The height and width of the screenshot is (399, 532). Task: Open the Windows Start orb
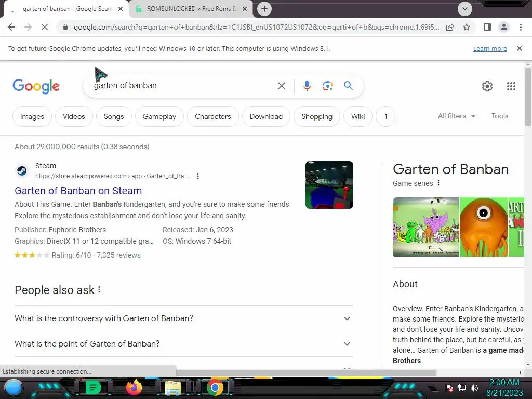pyautogui.click(x=13, y=388)
